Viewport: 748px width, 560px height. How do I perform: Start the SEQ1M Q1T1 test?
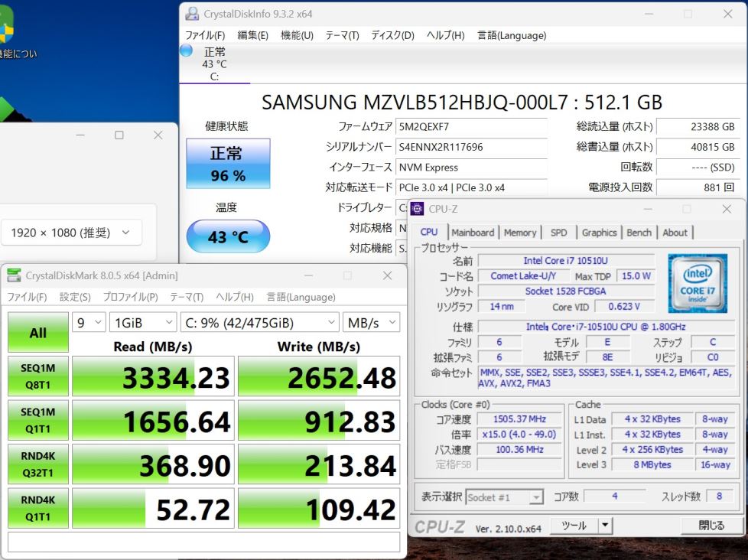[38, 420]
